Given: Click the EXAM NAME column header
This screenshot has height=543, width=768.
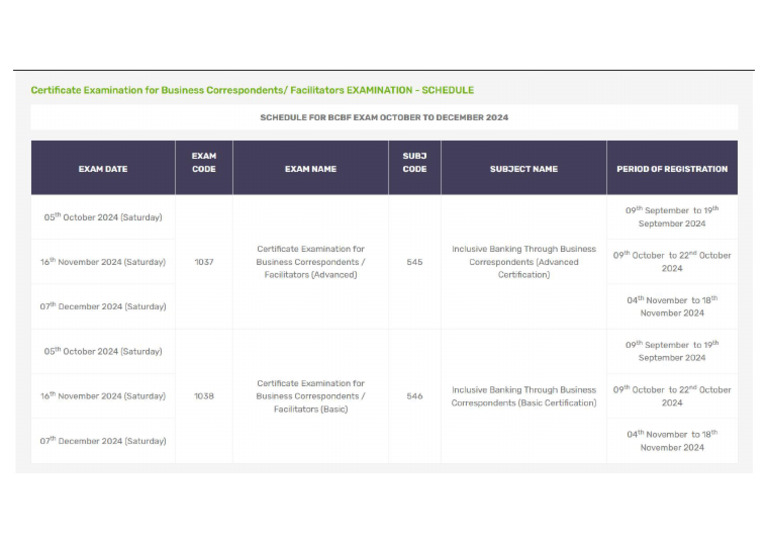Looking at the screenshot, I should coord(311,169).
